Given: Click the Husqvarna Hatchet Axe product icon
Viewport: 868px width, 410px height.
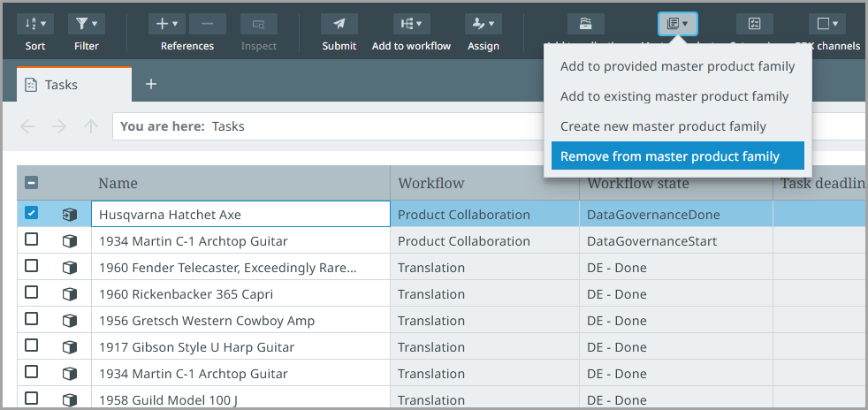Looking at the screenshot, I should pos(69,215).
